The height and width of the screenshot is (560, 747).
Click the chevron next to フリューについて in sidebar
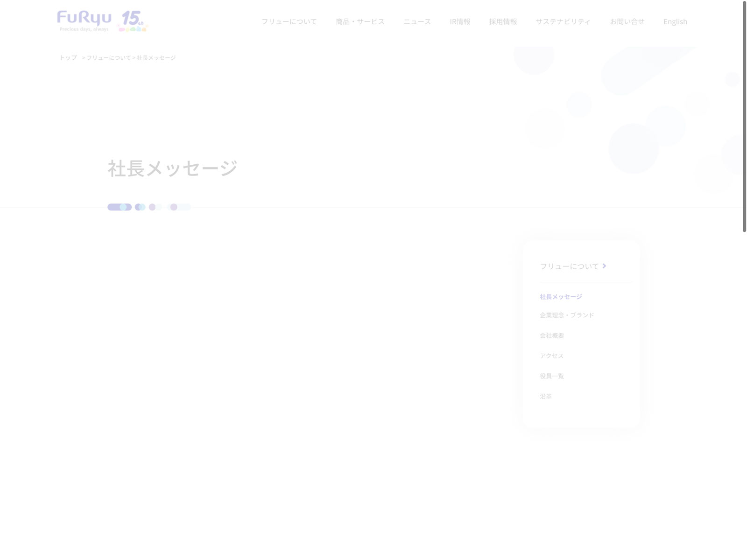(604, 266)
